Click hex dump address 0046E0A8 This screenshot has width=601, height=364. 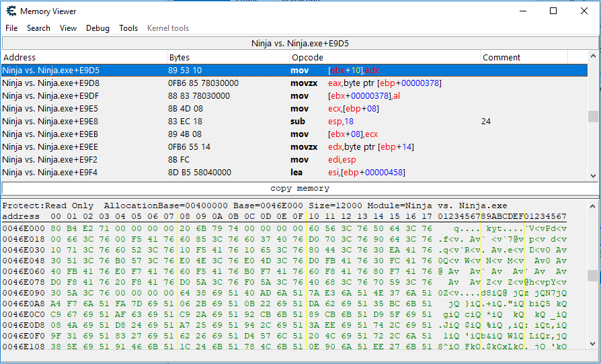[x=24, y=304]
